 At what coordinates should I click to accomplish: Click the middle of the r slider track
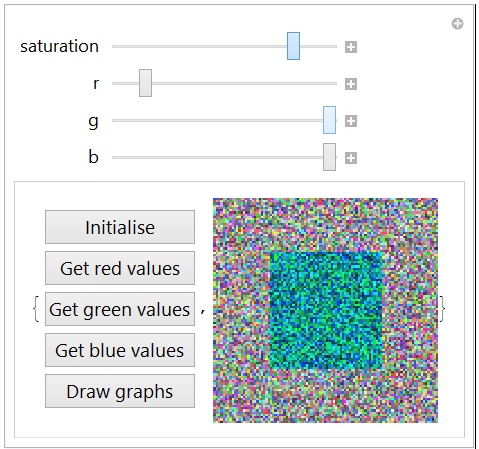tap(224, 83)
